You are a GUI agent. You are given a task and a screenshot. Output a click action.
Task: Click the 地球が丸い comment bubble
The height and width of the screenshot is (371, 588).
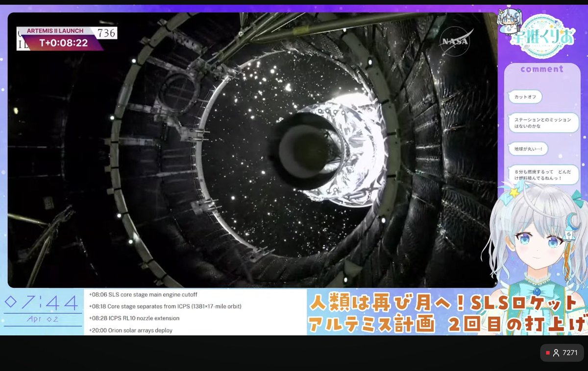point(528,149)
